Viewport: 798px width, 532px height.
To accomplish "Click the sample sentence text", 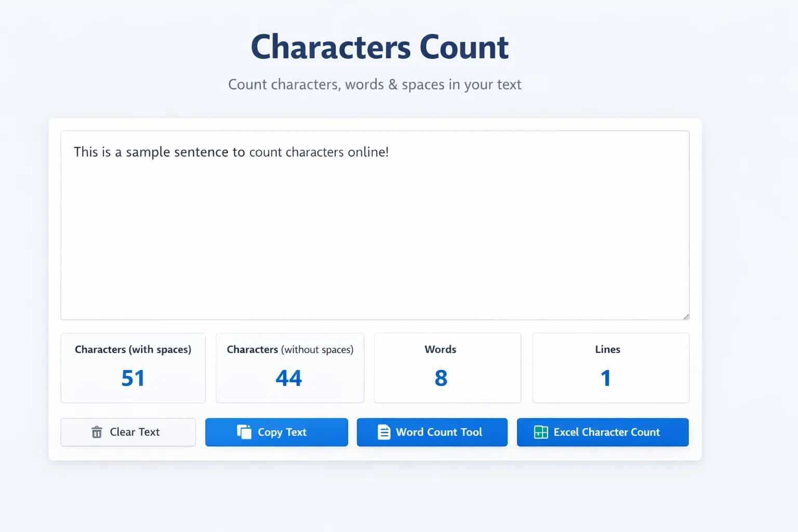I will coord(232,152).
